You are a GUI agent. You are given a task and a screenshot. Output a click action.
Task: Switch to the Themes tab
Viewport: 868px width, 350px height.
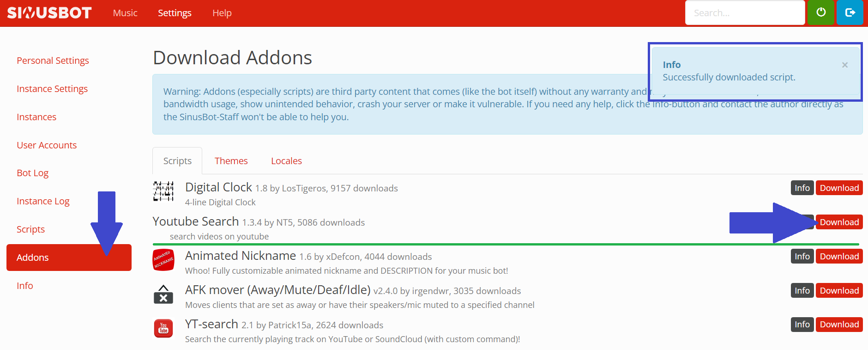[231, 160]
